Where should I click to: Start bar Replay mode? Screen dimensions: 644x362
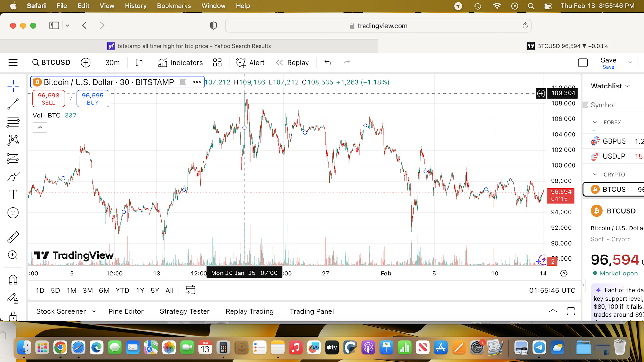[292, 63]
